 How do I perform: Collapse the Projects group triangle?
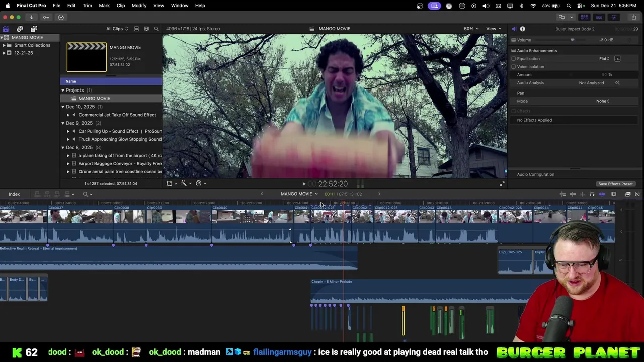tap(63, 90)
